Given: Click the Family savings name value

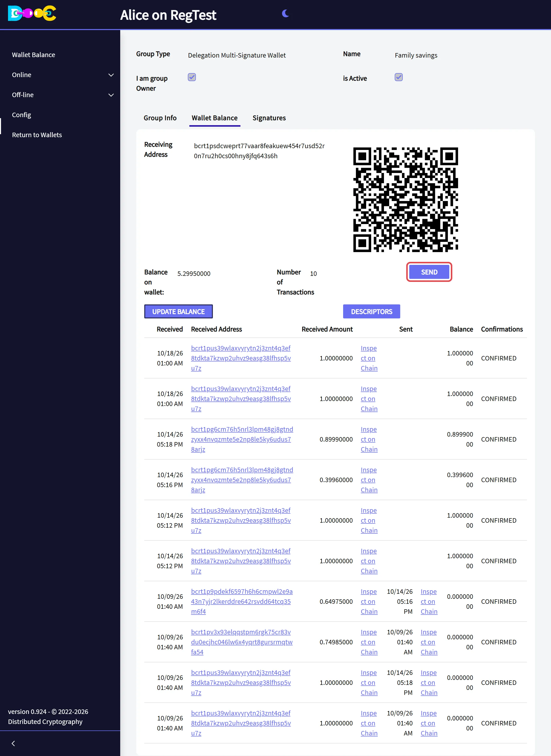Looking at the screenshot, I should tap(416, 55).
